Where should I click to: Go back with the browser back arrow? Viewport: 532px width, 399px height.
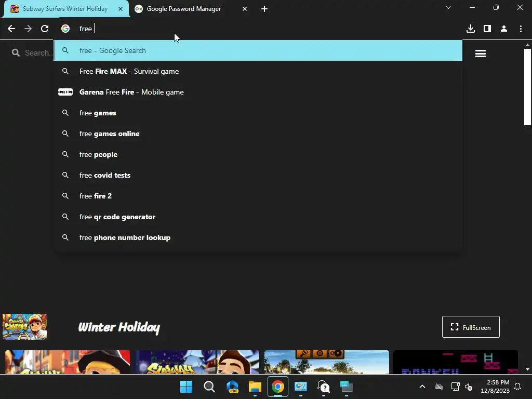[x=11, y=29]
